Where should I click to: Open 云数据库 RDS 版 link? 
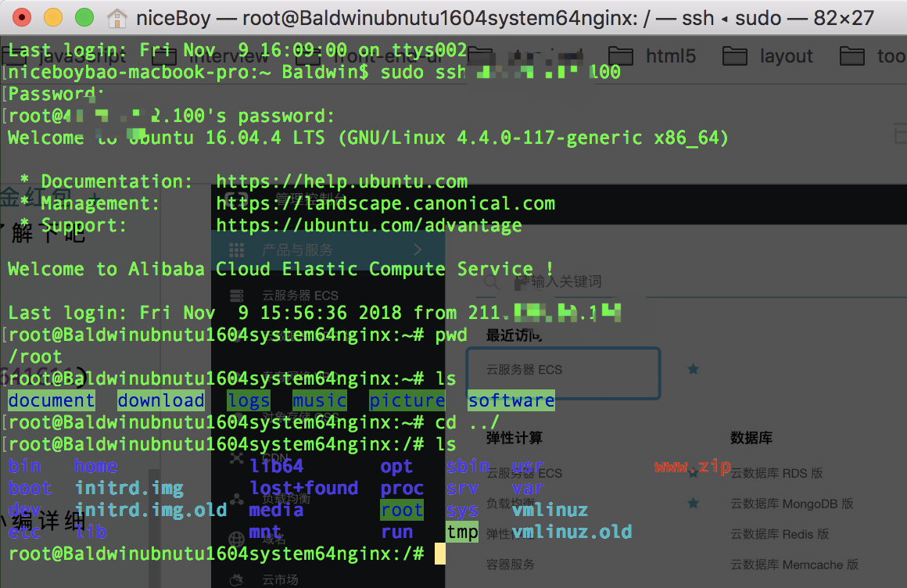[776, 473]
